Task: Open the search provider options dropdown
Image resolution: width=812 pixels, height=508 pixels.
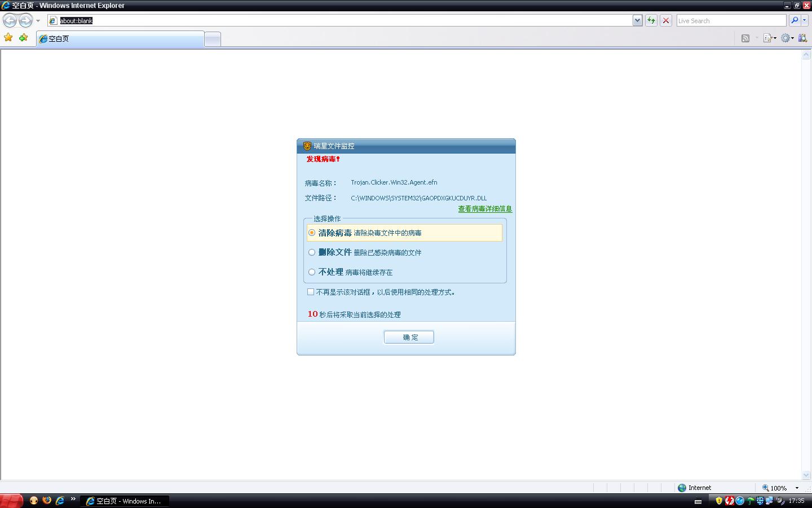Action: click(804, 20)
